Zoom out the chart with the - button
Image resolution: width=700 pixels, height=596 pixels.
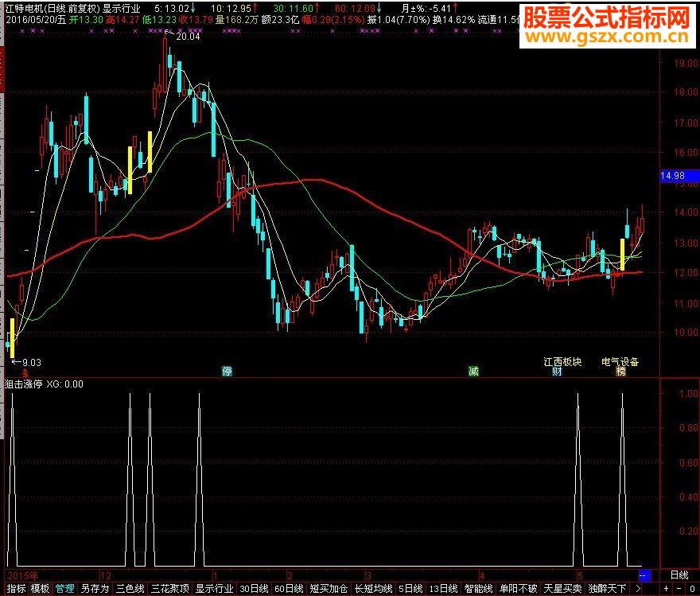(x=679, y=589)
